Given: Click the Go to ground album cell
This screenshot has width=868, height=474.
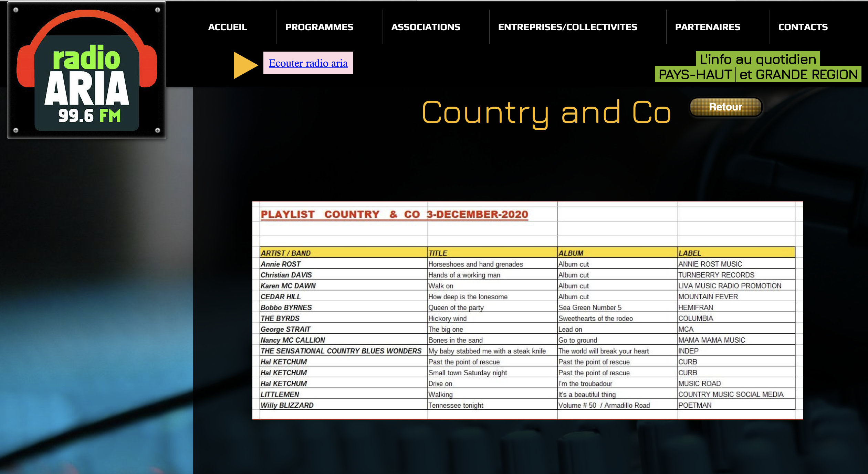Looking at the screenshot, I should tap(618, 340).
